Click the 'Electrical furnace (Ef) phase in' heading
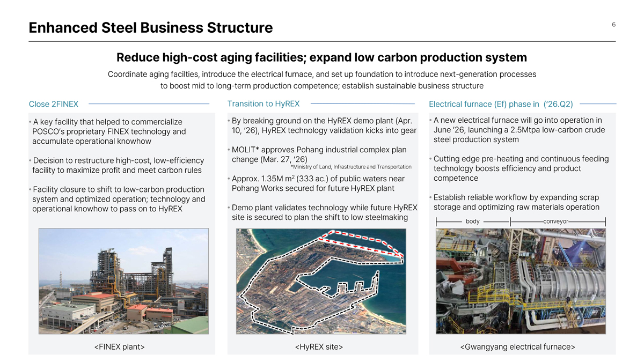Viewport: 644px width, 362px height. 501,104
